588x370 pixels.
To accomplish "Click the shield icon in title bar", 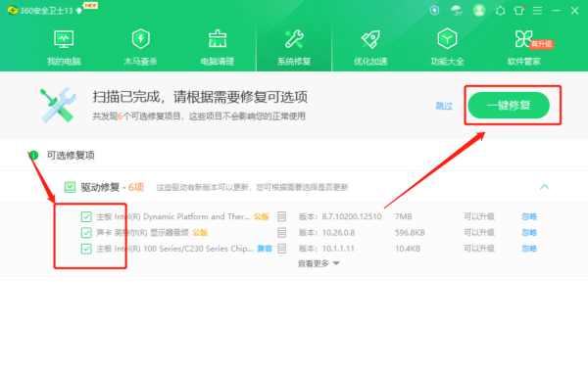I will (x=434, y=11).
